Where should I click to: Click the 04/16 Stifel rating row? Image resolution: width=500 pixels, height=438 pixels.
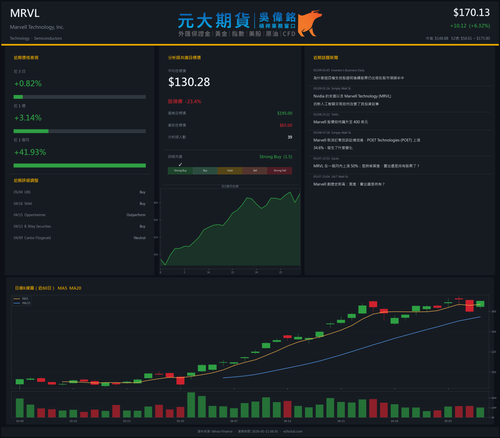point(79,203)
